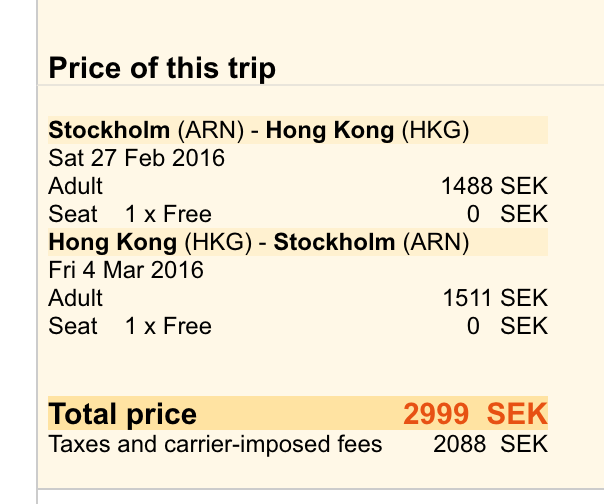Select the Stockholm to Hong Kong route header

[x=259, y=130]
